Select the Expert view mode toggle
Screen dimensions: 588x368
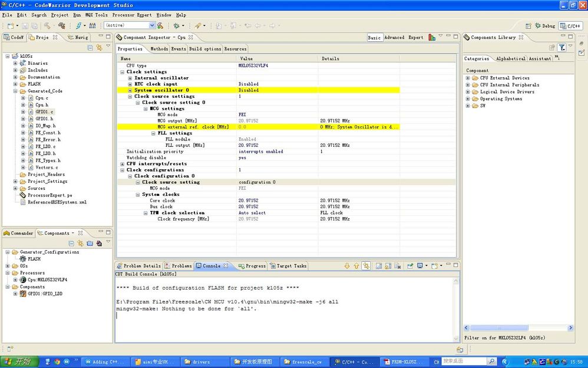pyautogui.click(x=416, y=38)
